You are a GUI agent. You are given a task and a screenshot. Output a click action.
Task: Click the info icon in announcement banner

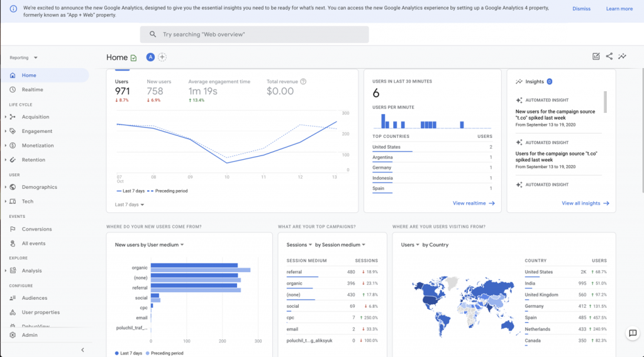tap(13, 9)
